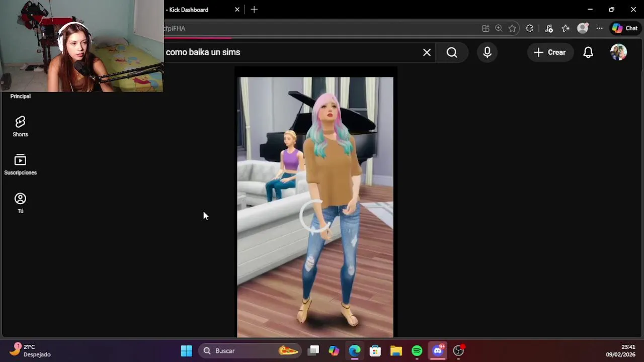Launch Copilot from the taskbar

click(334, 350)
